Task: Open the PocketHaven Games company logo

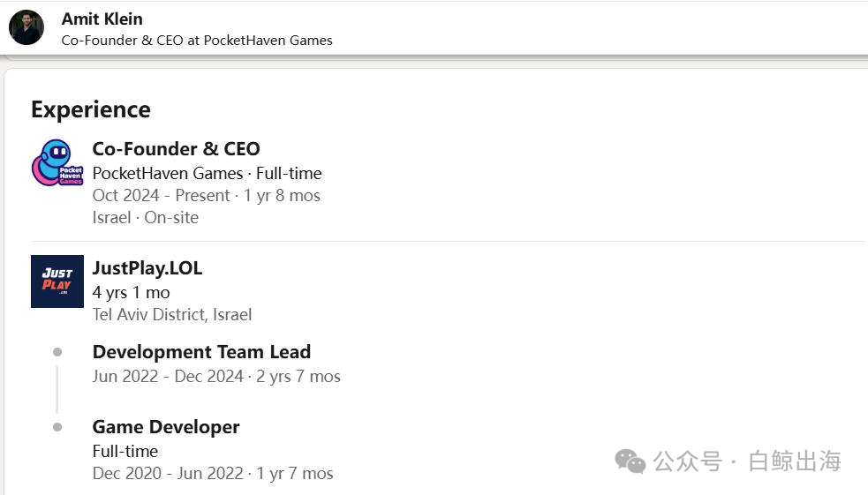Action: (57, 162)
